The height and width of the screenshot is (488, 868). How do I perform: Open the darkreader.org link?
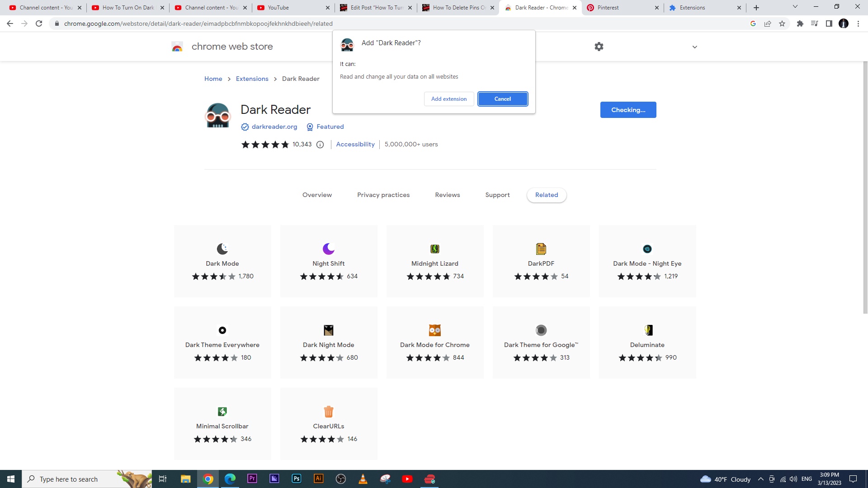[x=274, y=127]
